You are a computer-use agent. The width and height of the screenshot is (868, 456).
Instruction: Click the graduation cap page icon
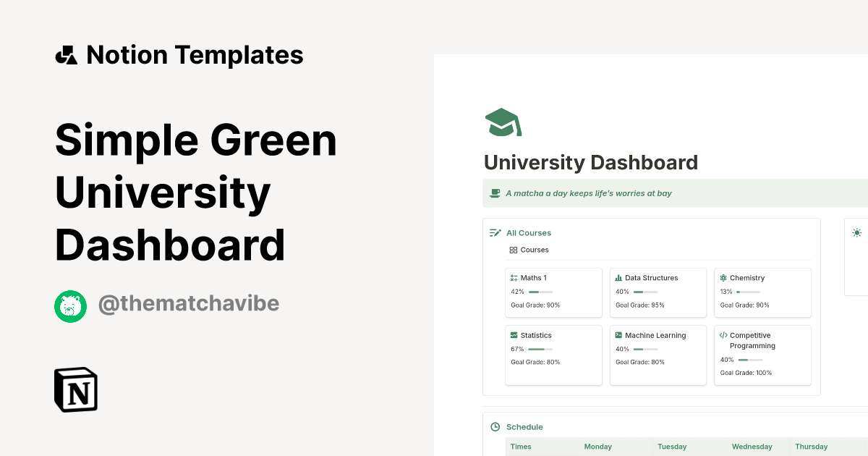502,121
